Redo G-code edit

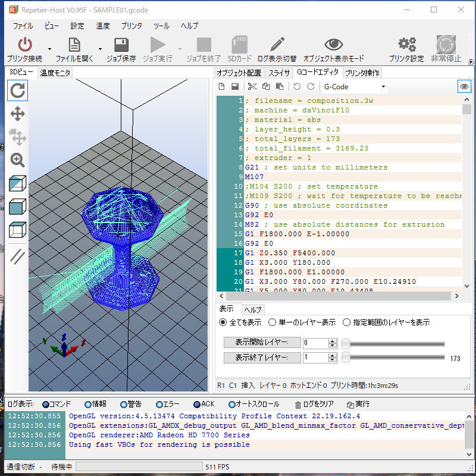[311, 87]
